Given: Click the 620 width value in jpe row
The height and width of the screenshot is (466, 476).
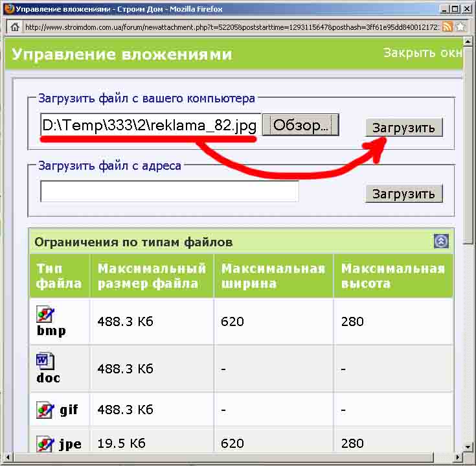Looking at the screenshot, I should (232, 443).
